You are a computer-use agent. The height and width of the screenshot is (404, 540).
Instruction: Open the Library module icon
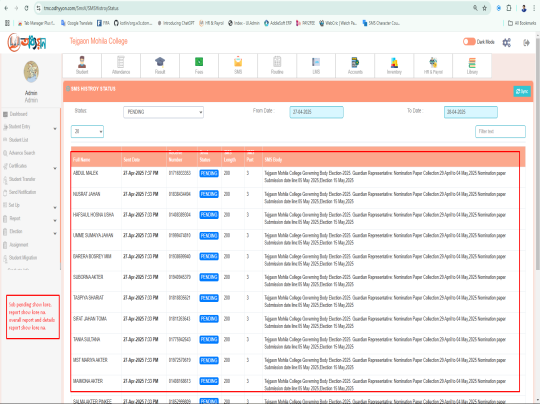(x=472, y=65)
